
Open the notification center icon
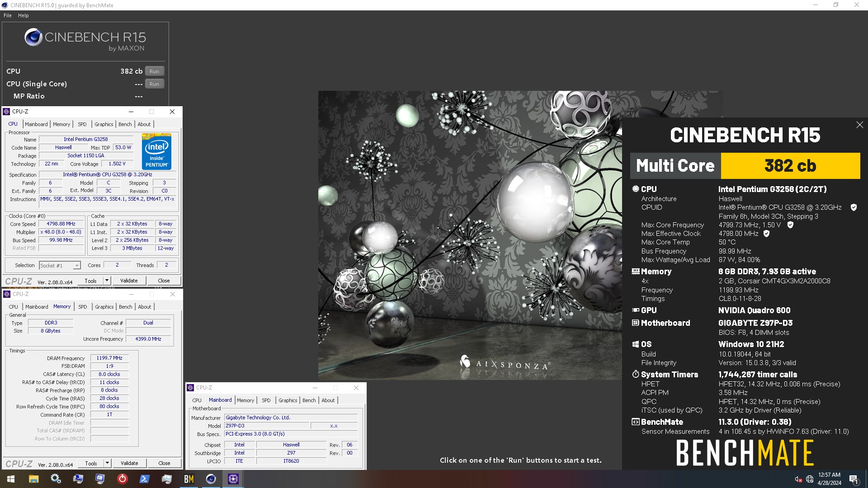tap(854, 479)
